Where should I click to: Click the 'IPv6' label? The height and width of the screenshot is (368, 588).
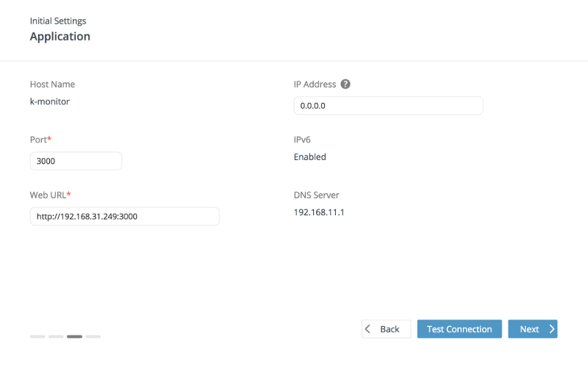tap(302, 140)
